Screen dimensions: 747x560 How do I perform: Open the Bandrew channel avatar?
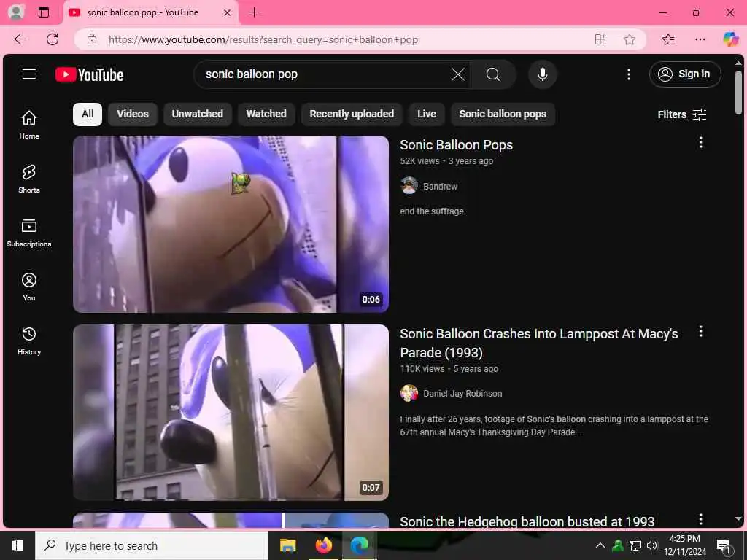(409, 186)
